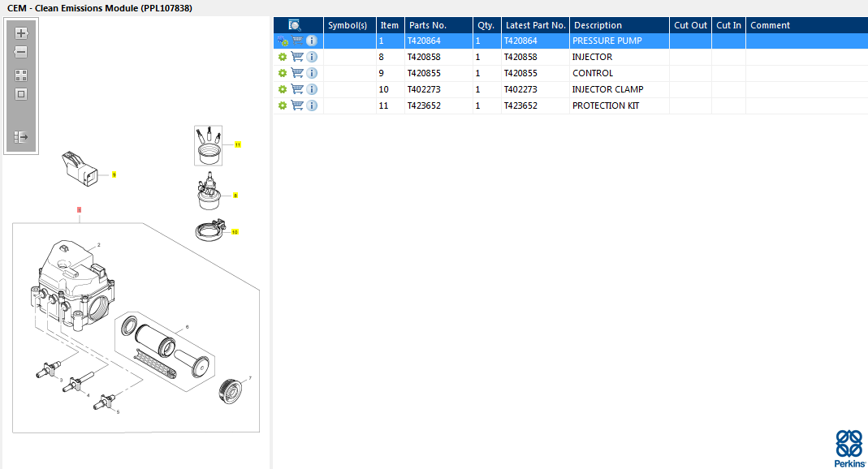Click the CEM - Clean Emissions Module title
The image size is (868, 469).
[x=100, y=8]
